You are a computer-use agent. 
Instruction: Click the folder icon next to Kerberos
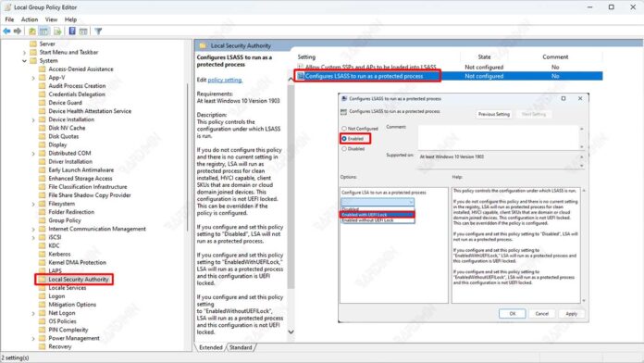[x=42, y=254]
